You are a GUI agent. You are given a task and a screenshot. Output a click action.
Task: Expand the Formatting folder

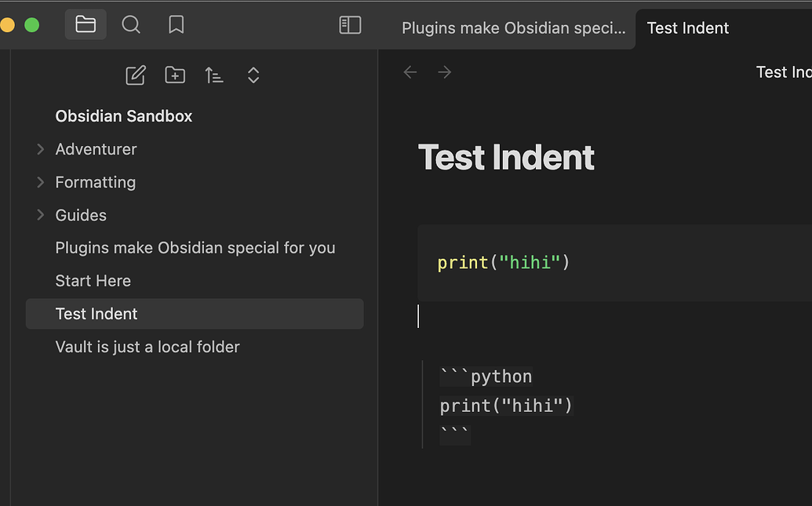point(40,182)
